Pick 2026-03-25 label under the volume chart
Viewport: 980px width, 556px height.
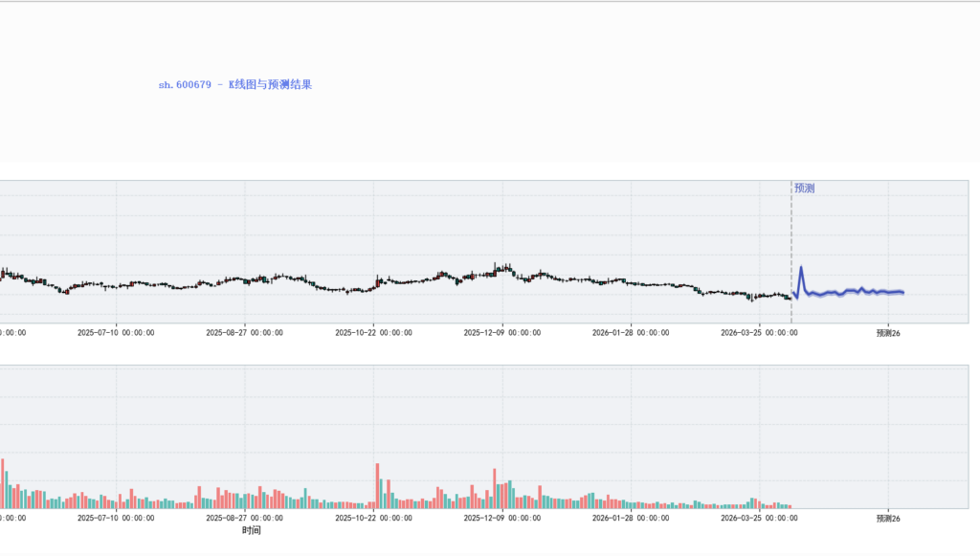pos(759,518)
